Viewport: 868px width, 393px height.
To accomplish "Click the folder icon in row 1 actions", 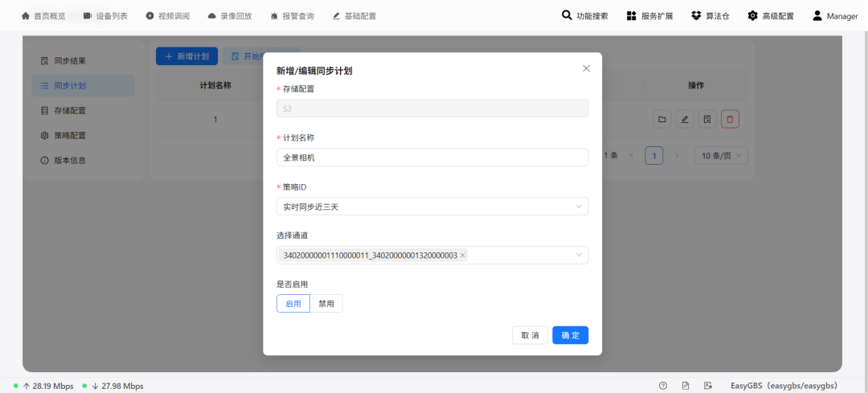I will coord(662,119).
